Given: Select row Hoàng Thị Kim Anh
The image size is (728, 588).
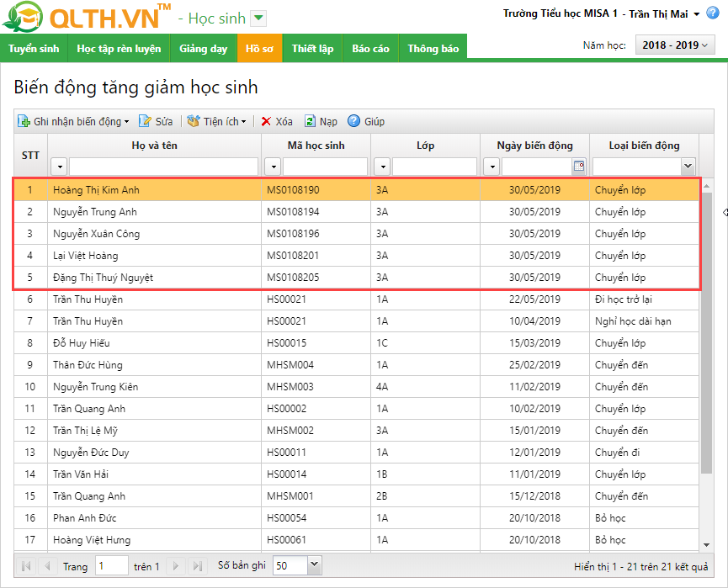Looking at the screenshot, I should point(356,190).
